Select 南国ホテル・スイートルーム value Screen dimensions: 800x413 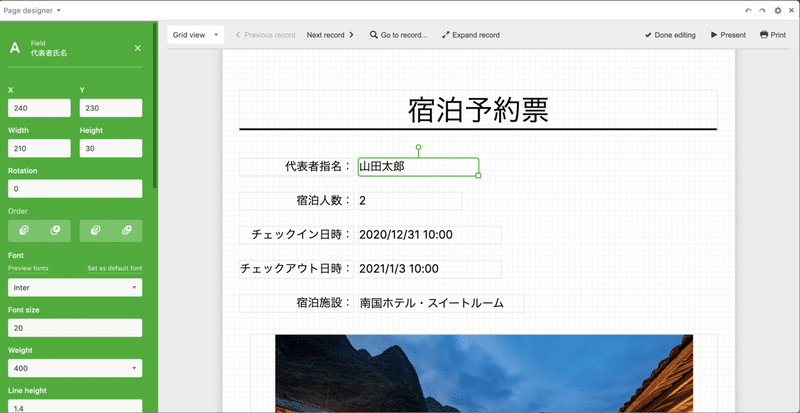441,303
